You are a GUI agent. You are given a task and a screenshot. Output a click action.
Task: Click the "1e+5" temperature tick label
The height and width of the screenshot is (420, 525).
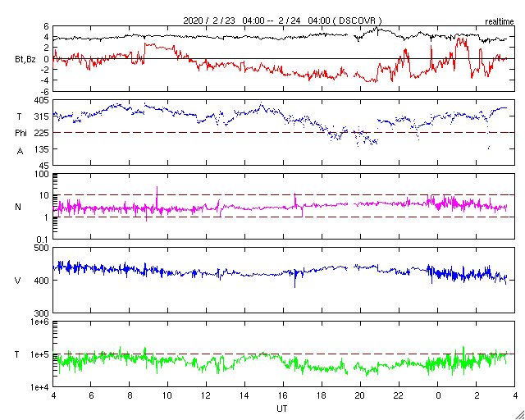click(x=40, y=354)
